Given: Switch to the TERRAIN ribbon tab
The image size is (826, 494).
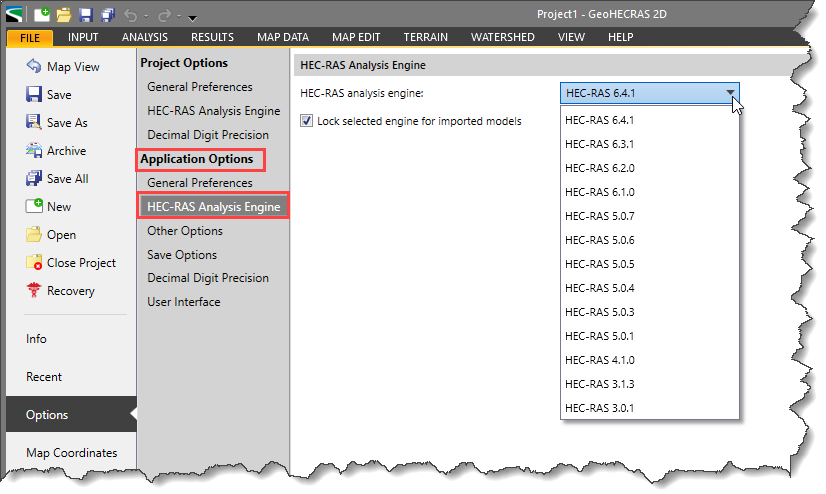Looking at the screenshot, I should (x=426, y=37).
